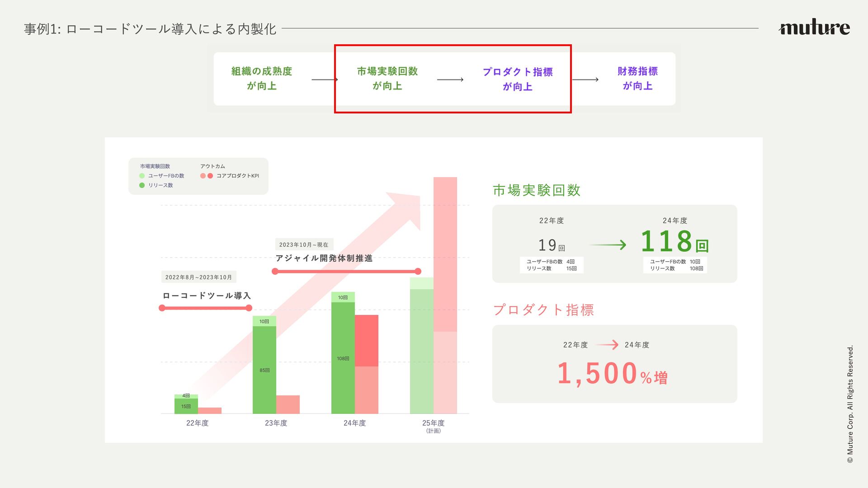This screenshot has width=868, height=488.
Task: Click the 22年度 label above 19回
Action: 552,221
